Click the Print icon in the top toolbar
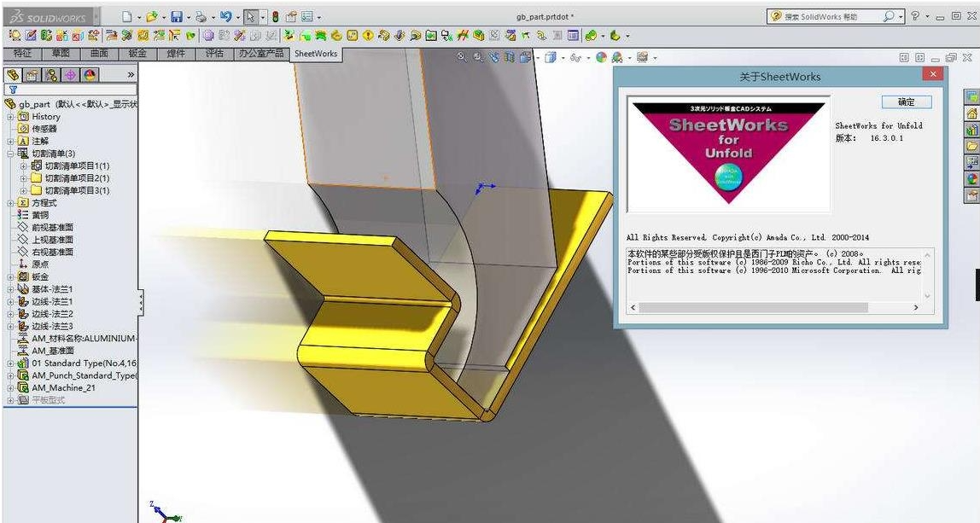Screen dimensions: 980x523 tap(200, 16)
